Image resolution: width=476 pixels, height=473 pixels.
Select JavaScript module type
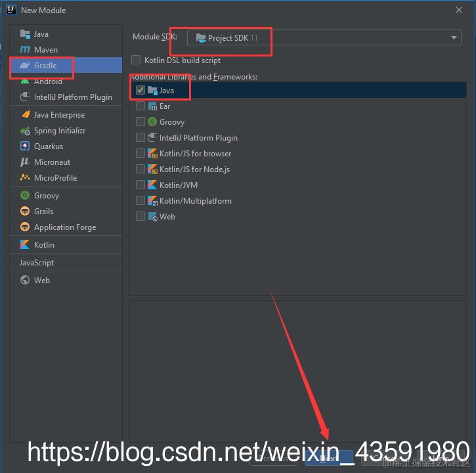(66, 263)
